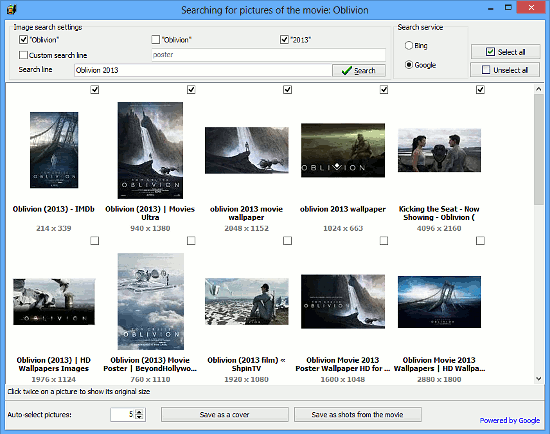
Task: Click the application icon in title bar
Action: [x=11, y=8]
